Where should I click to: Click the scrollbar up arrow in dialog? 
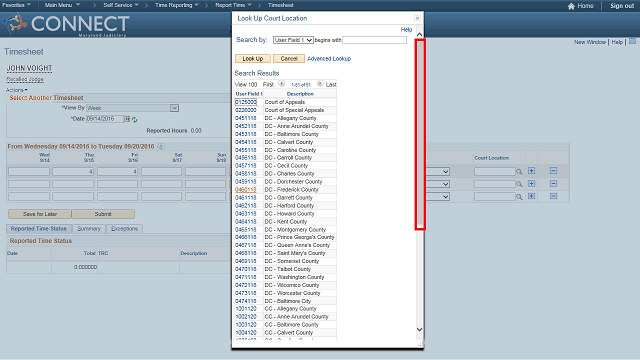pyautogui.click(x=419, y=35)
